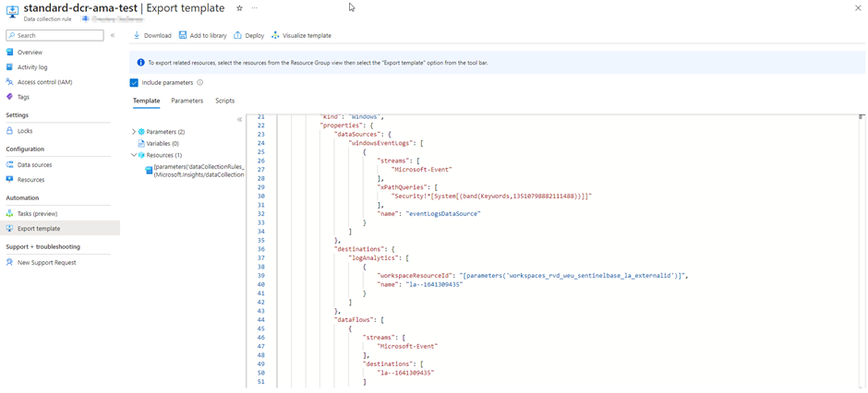Click the blue info icon in banner

click(140, 63)
